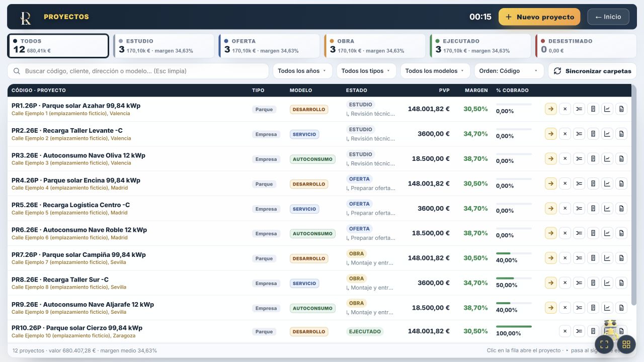The height and width of the screenshot is (362, 644).
Task: Open the Todos los años dropdown
Action: coord(302,71)
